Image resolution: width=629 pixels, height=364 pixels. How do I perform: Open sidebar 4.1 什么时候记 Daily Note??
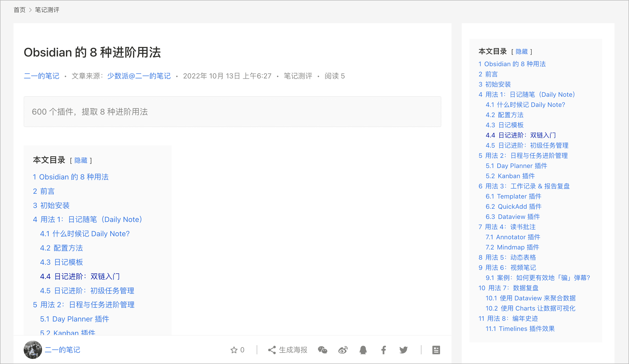(x=525, y=105)
